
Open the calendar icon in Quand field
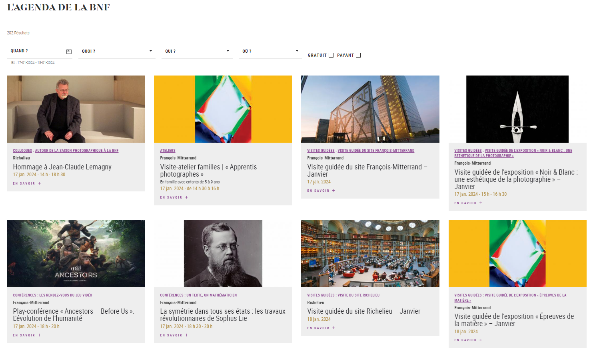coord(69,52)
